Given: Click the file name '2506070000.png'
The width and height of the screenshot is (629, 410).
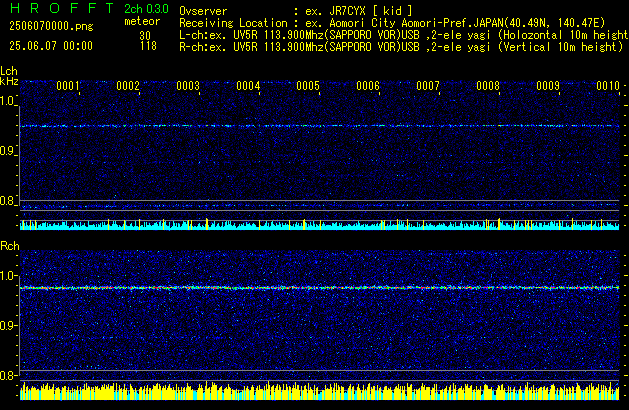Looking at the screenshot, I should (x=51, y=26).
